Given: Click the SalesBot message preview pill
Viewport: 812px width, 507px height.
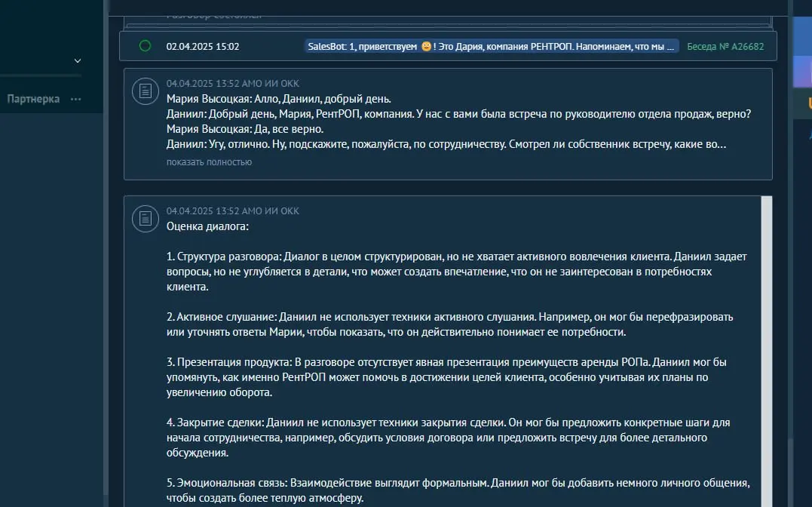Looking at the screenshot, I should click(x=490, y=46).
